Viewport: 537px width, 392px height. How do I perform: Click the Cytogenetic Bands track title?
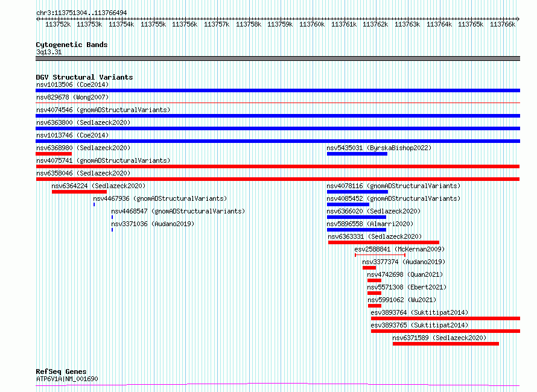click(x=72, y=45)
